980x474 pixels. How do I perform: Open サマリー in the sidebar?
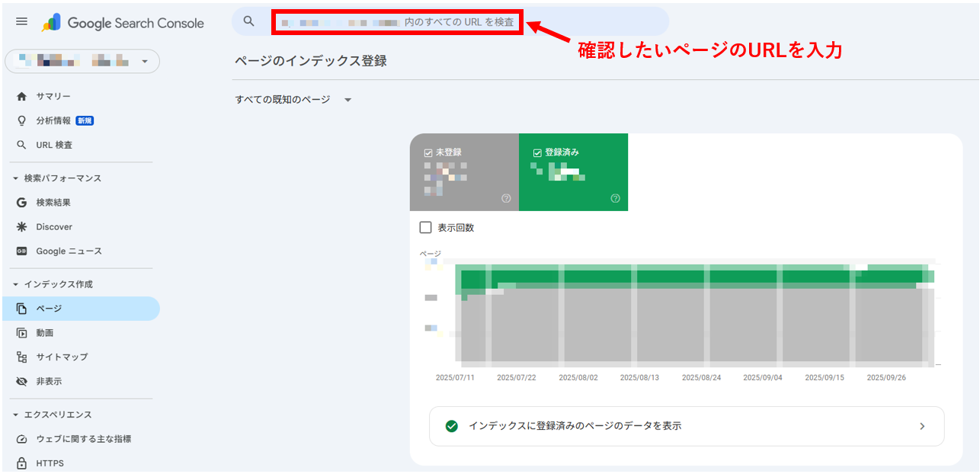pyautogui.click(x=53, y=97)
